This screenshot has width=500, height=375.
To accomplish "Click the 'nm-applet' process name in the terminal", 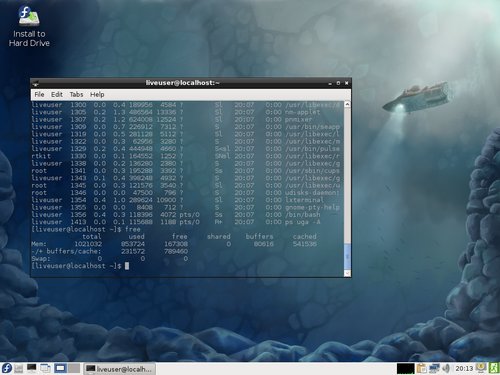I will pyautogui.click(x=302, y=112).
